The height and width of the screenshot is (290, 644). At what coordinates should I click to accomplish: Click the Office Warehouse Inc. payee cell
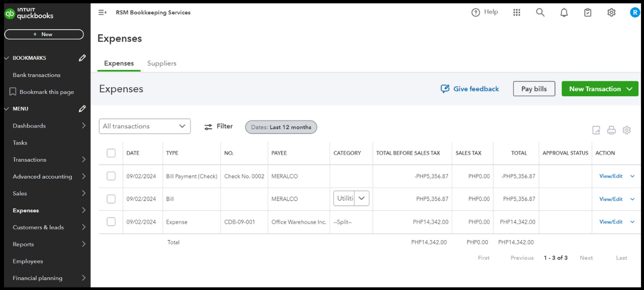[x=299, y=222]
